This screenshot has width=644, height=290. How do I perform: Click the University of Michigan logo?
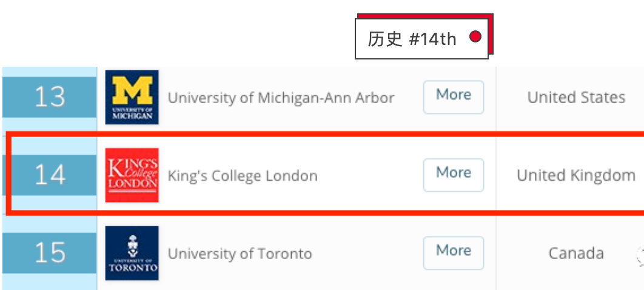coord(132,97)
